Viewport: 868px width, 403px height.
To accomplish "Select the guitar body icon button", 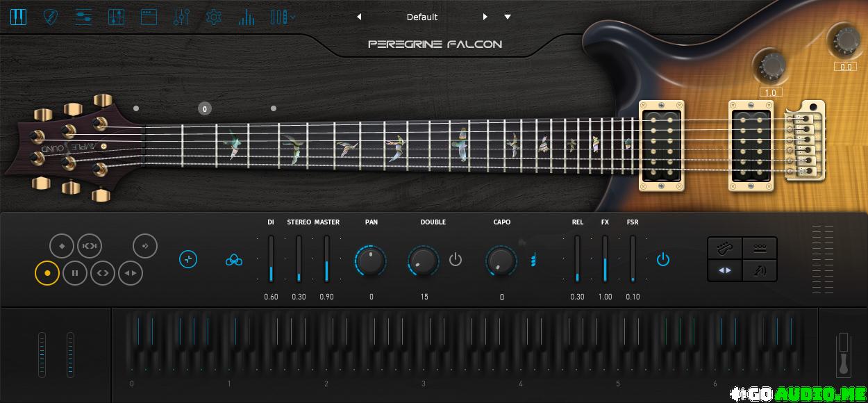I will tap(725, 248).
